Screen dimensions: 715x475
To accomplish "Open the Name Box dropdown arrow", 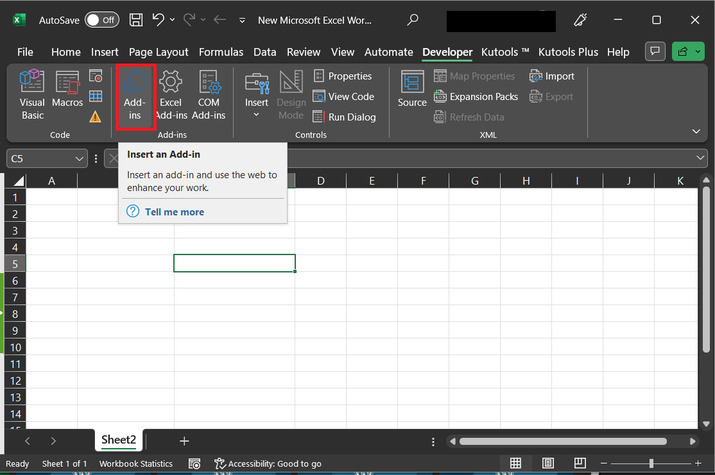I will [x=80, y=158].
